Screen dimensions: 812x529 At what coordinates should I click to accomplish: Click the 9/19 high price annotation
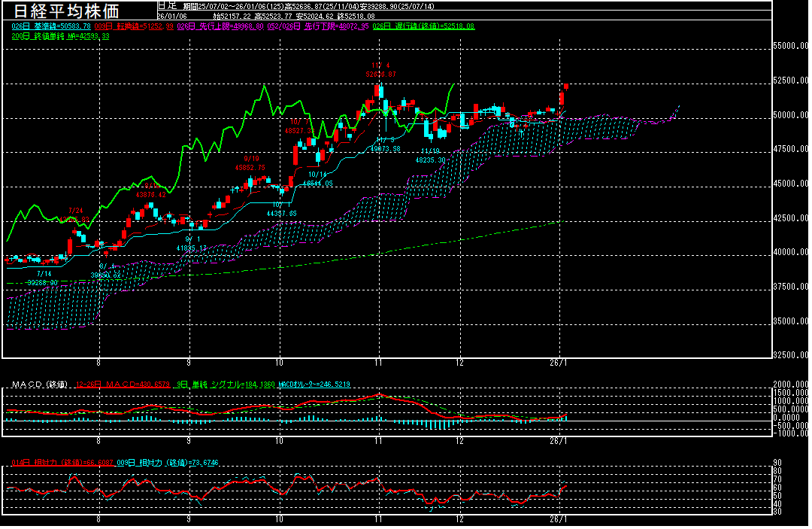tap(254, 163)
